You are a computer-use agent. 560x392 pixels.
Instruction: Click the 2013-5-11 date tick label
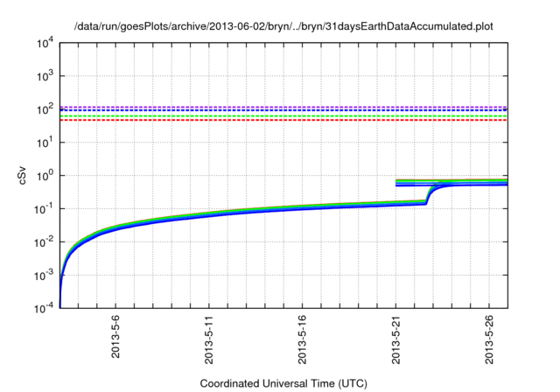click(x=209, y=339)
